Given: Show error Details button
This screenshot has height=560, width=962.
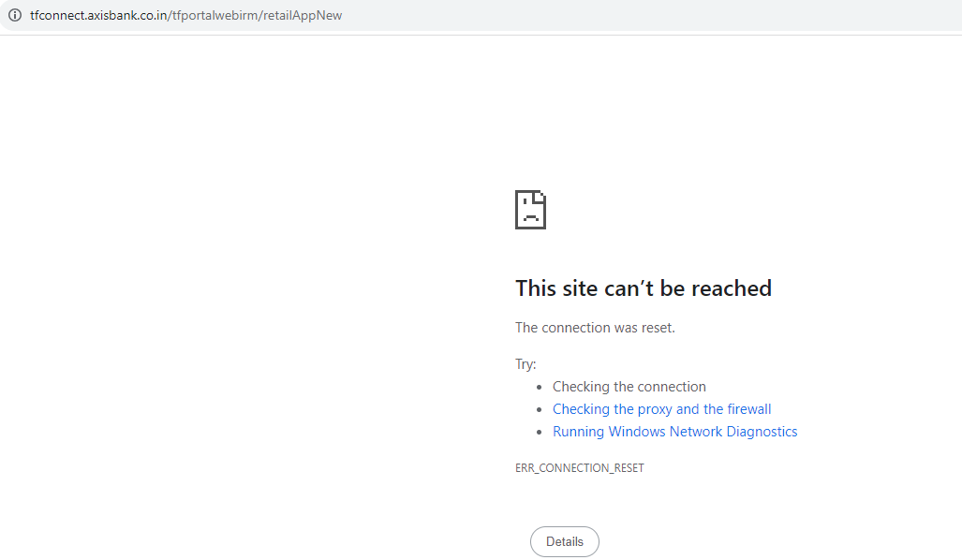Looking at the screenshot, I should [565, 541].
